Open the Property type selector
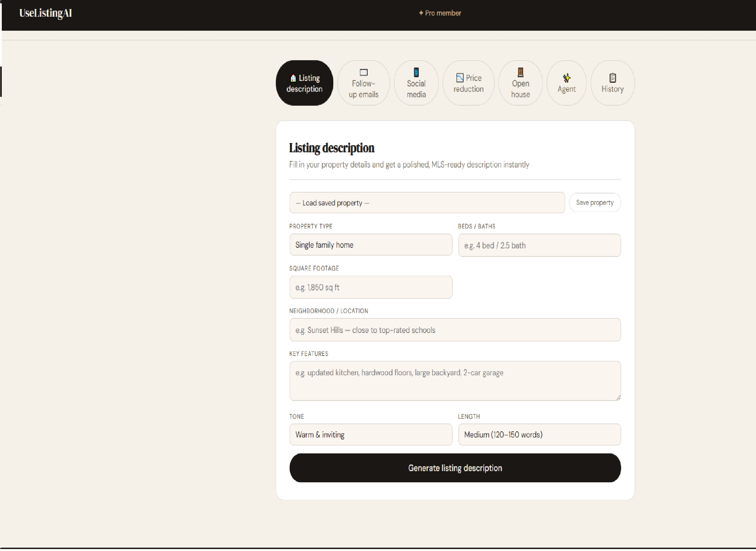756x551 pixels. click(x=371, y=245)
